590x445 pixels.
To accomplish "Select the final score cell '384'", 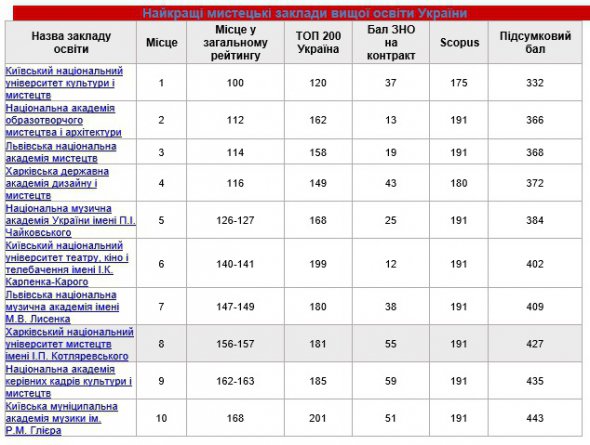I will pos(535,220).
